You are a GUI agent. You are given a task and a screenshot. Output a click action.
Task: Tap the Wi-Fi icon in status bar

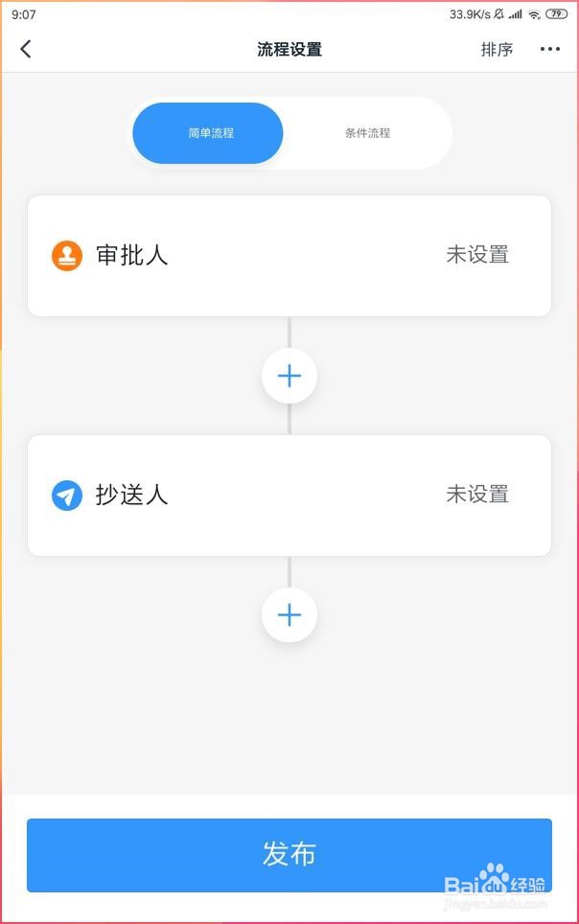(534, 14)
